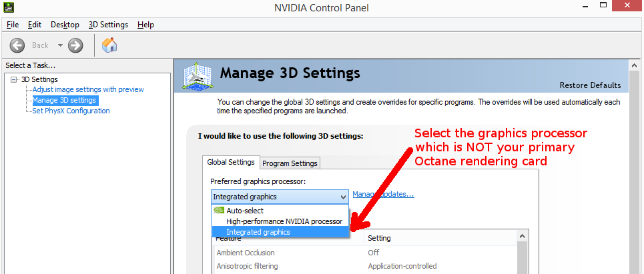Screen dimensions: 644x274
Task: Click the Manage 3D Settings header icon
Action: tap(197, 76)
